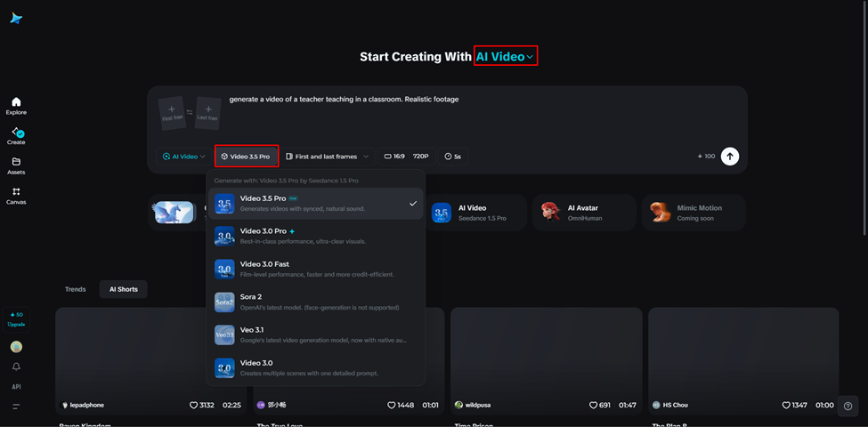Open the API link in the sidebar
This screenshot has height=427, width=868.
click(x=17, y=387)
